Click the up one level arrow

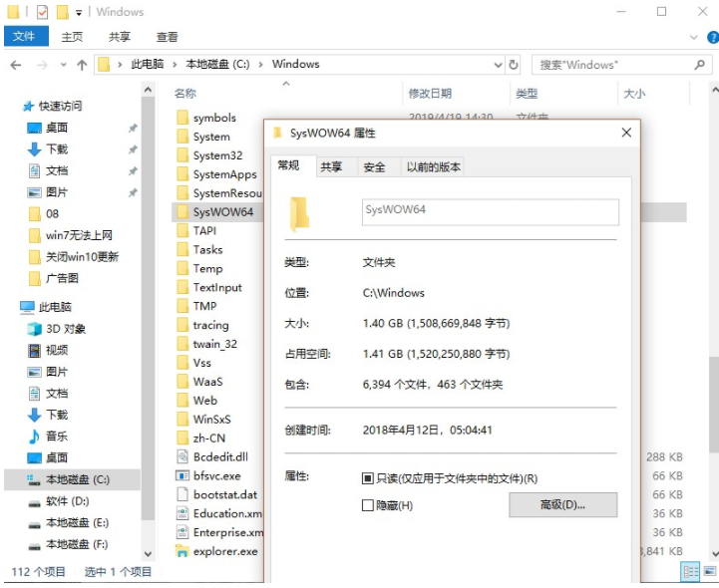pos(82,65)
